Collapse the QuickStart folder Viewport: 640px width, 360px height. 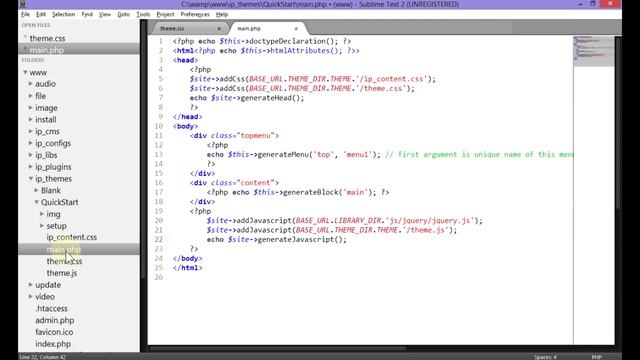pos(36,202)
